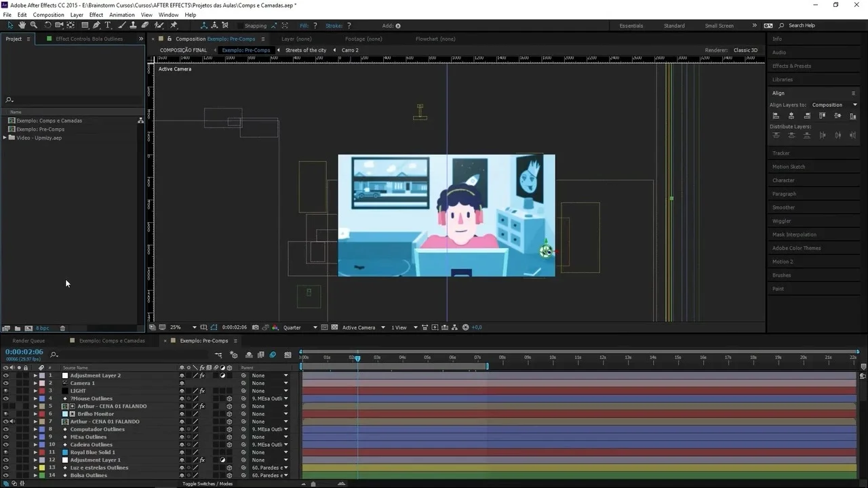The width and height of the screenshot is (868, 488).
Task: Click the current timecode 0:00:02:06 field
Action: 24,352
